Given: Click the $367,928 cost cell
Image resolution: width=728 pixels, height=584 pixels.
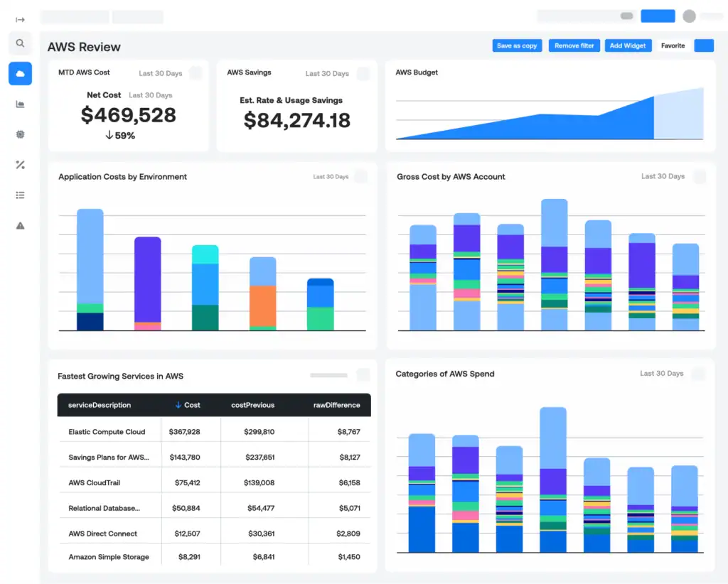Looking at the screenshot, I should pos(184,431).
